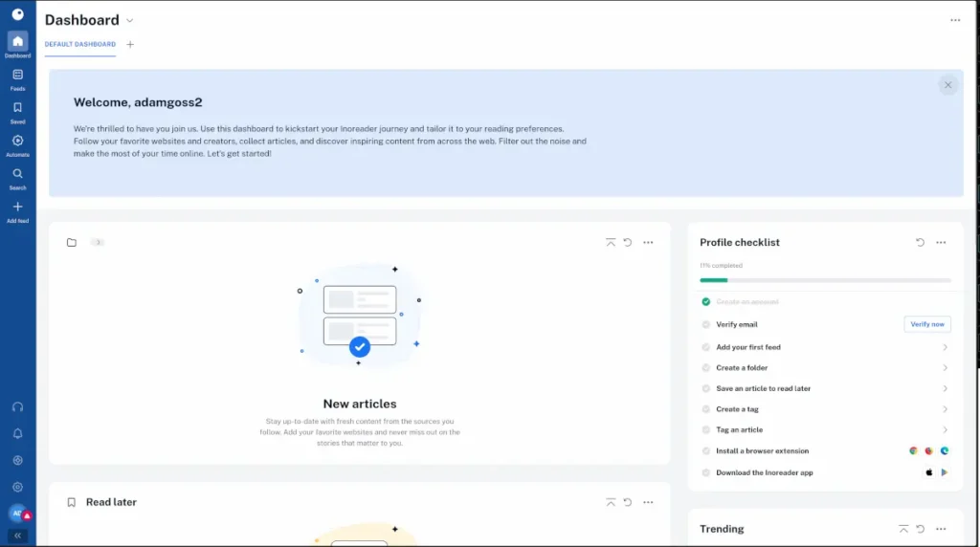Expand Add your first feed chevron
The image size is (980, 547).
945,347
